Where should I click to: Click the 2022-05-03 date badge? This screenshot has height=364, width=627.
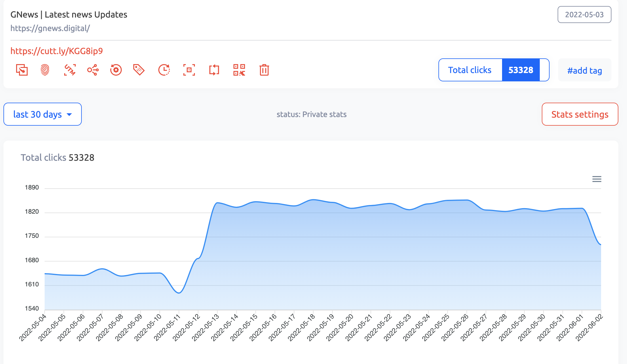(584, 15)
